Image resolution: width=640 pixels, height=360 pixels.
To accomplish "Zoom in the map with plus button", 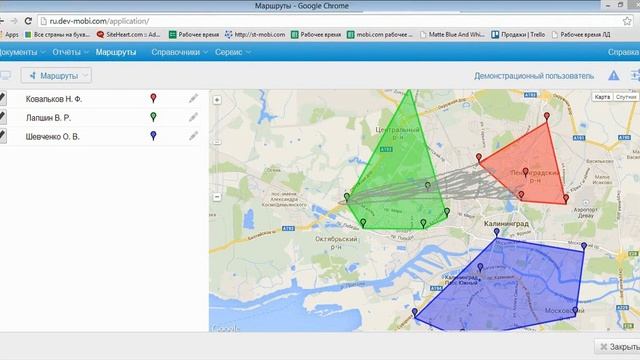I will (217, 100).
